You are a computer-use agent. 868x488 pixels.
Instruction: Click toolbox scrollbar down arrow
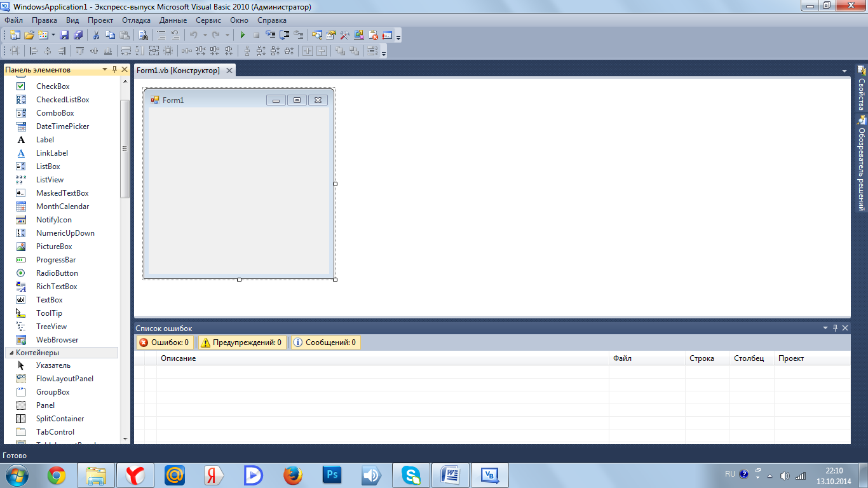pyautogui.click(x=125, y=438)
